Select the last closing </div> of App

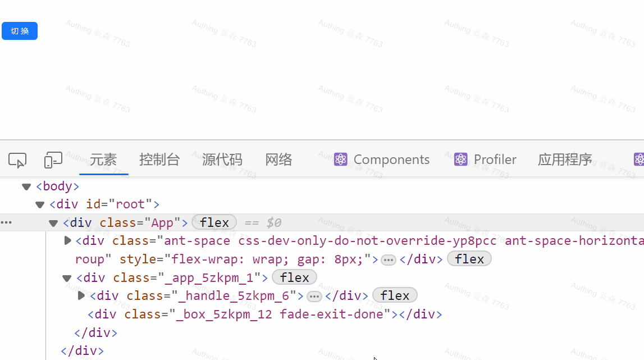pos(82,350)
